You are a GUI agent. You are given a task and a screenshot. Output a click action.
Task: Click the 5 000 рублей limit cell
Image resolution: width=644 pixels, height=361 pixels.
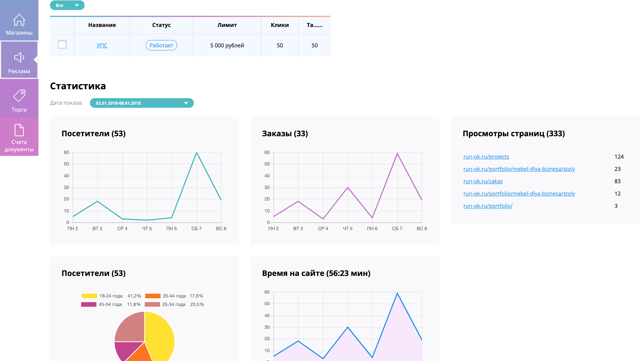[227, 45]
